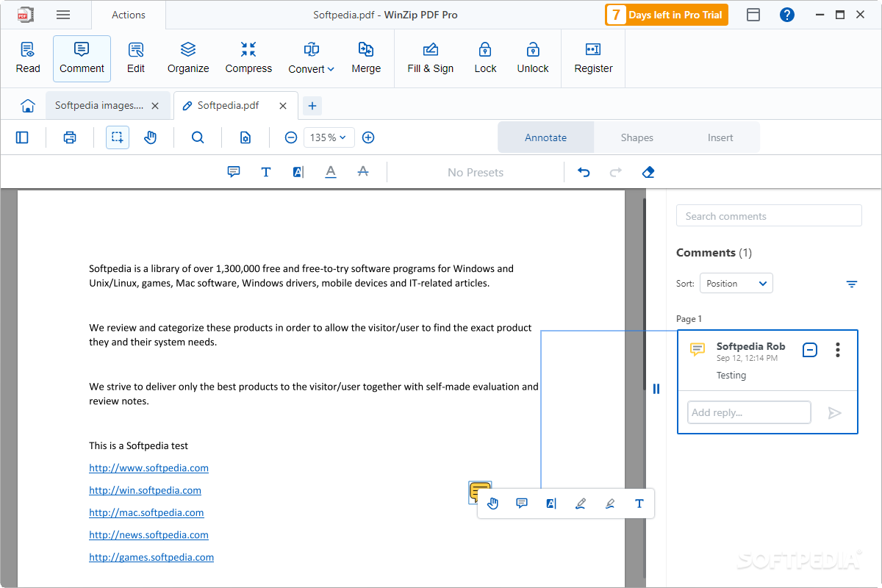The height and width of the screenshot is (588, 882).
Task: Open Fill & Sign tool
Action: 431,58
